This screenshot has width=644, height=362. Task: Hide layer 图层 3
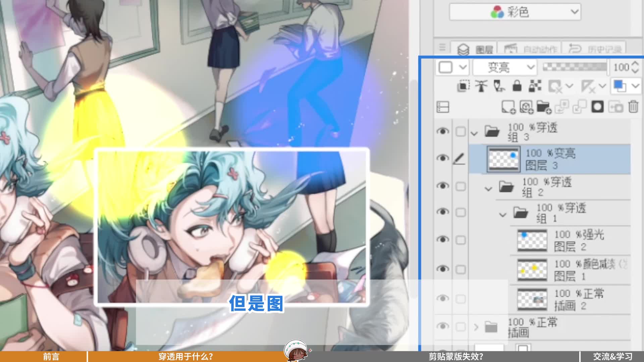coord(443,158)
